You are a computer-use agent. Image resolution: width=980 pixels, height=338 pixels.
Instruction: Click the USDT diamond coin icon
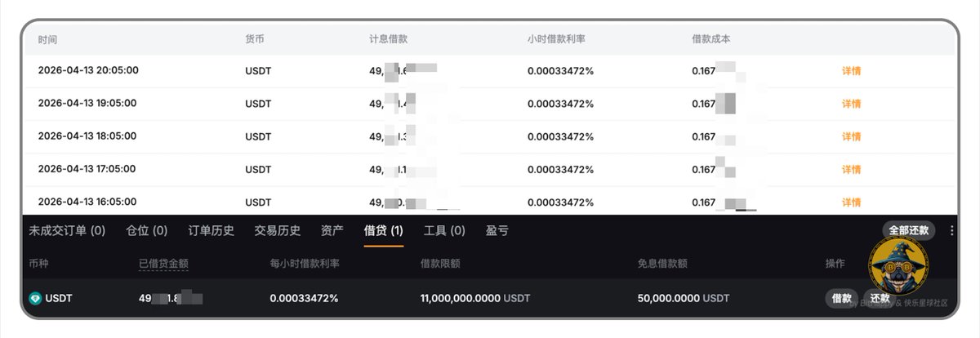tap(35, 299)
